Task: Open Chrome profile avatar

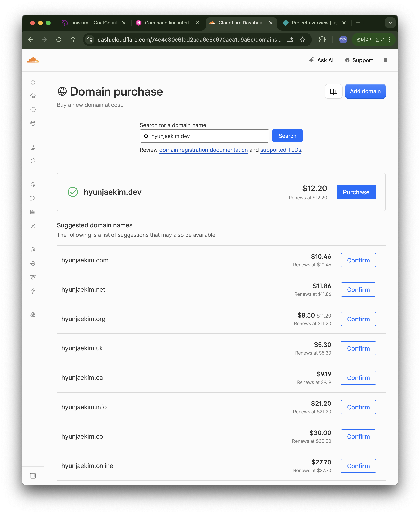Action: (343, 40)
